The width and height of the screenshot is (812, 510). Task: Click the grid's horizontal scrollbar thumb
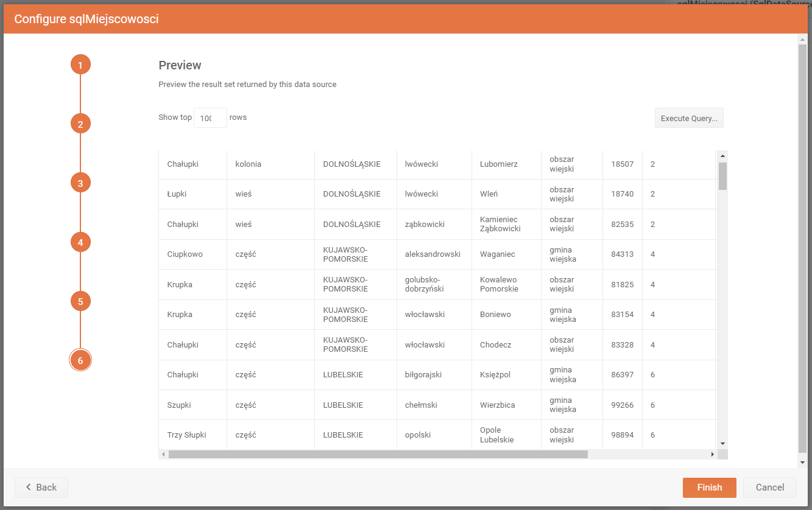378,455
